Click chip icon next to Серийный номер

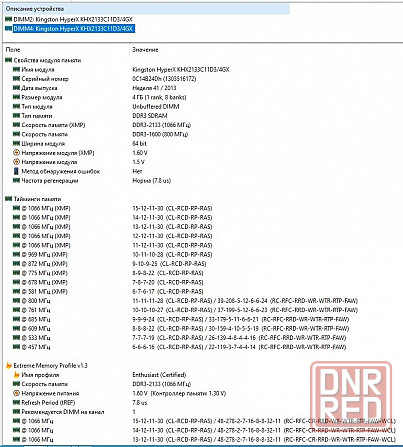coord(16,79)
